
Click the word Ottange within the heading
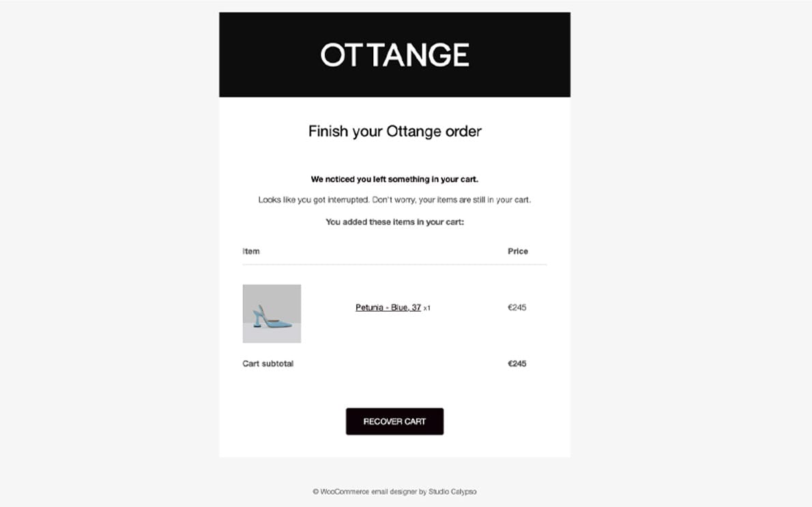(414, 132)
